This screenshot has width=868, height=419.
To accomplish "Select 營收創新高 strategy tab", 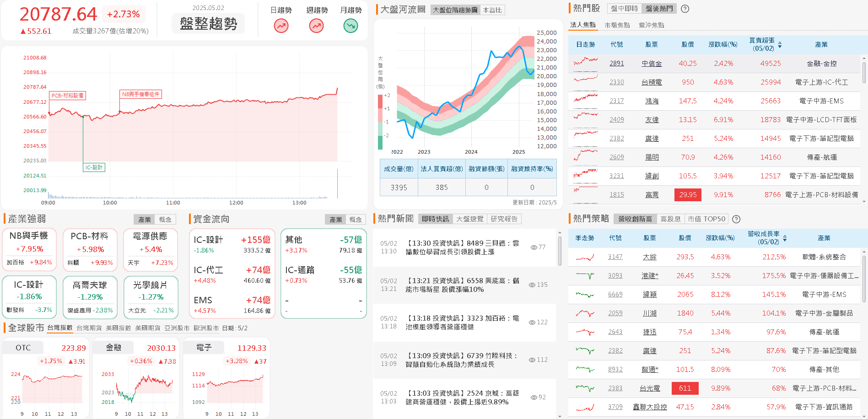I will [635, 219].
